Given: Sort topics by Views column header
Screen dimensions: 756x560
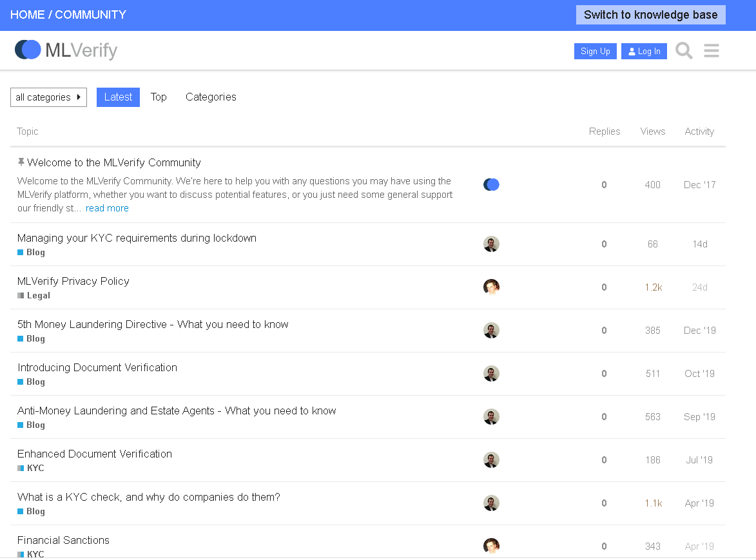Looking at the screenshot, I should (652, 131).
